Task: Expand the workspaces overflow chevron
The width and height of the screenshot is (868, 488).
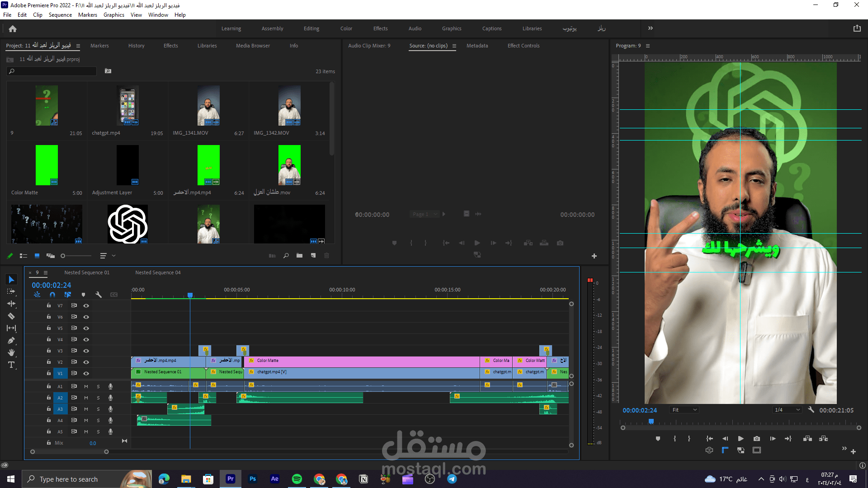Action: click(x=650, y=28)
